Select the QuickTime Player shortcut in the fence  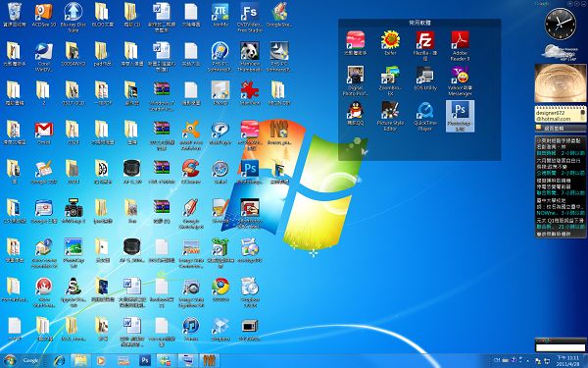click(425, 116)
